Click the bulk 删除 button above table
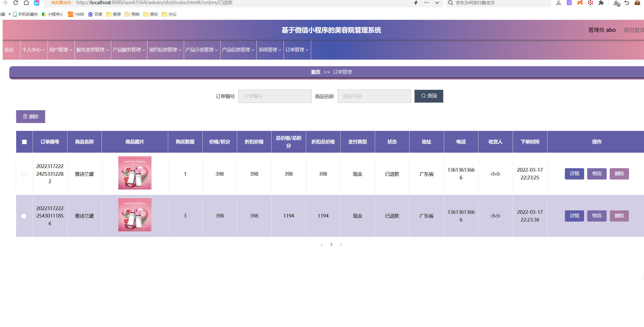The height and width of the screenshot is (327, 644). [x=31, y=117]
